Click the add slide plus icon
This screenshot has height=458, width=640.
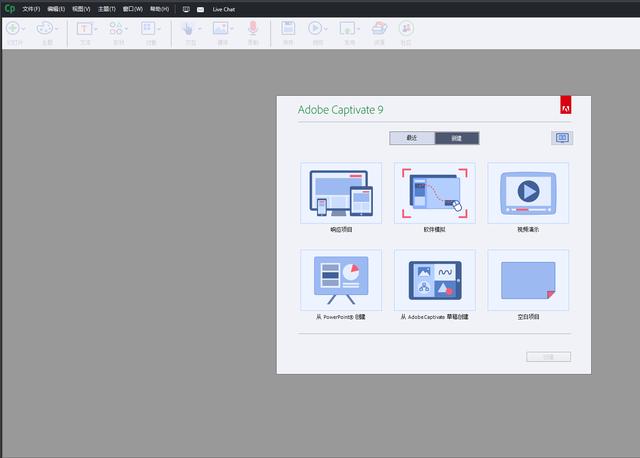pos(13,28)
